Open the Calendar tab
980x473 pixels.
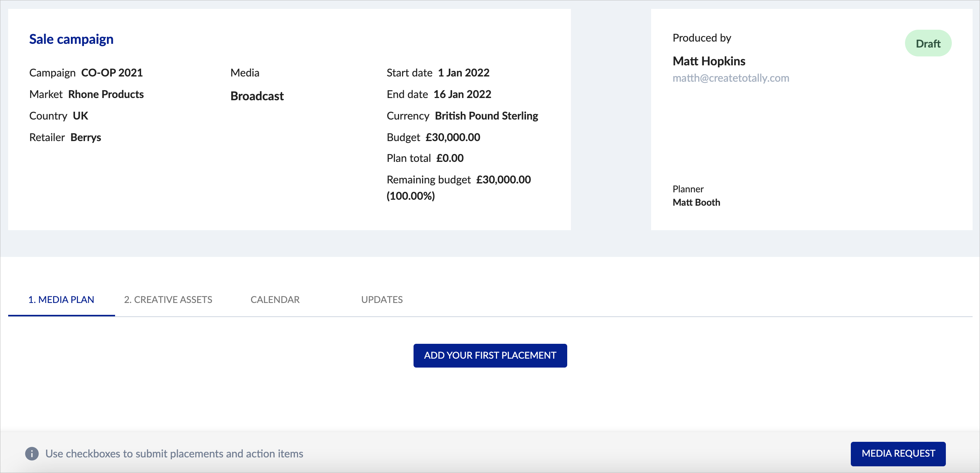pos(275,300)
